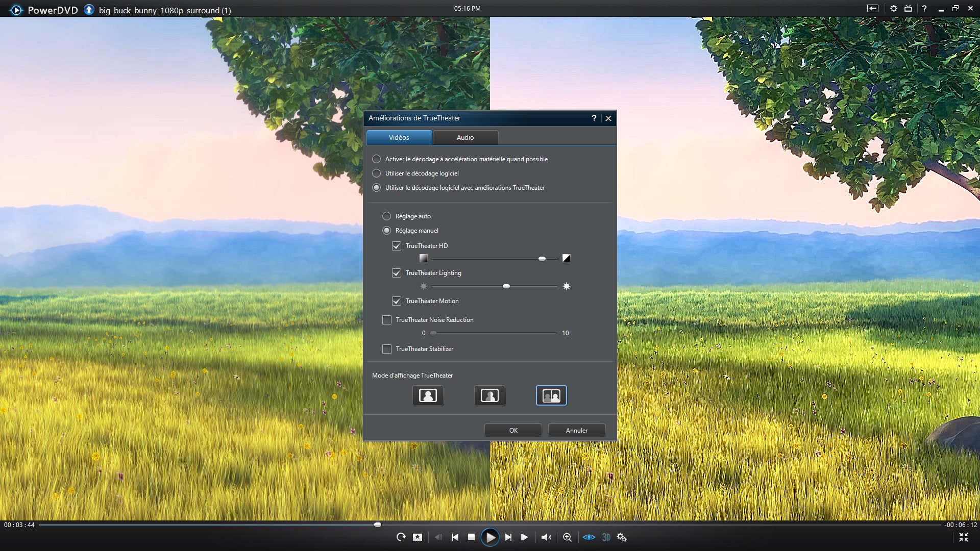The image size is (980, 551).
Task: Step one frame forward
Action: [524, 537]
